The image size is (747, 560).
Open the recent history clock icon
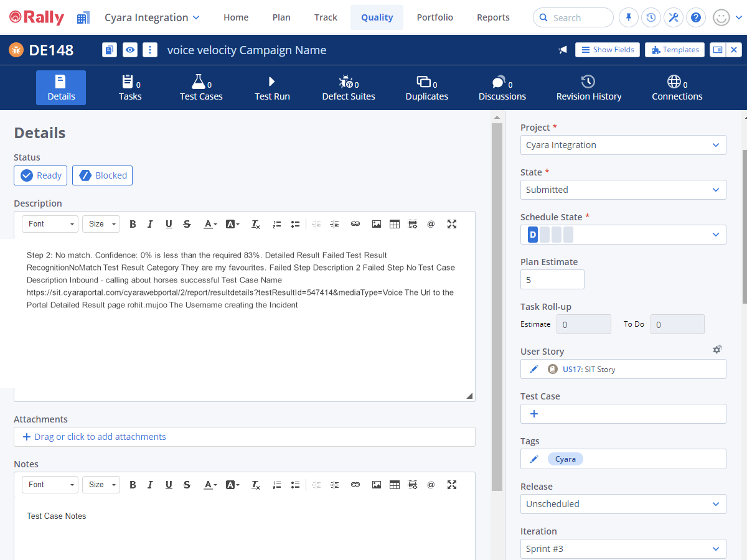click(651, 17)
